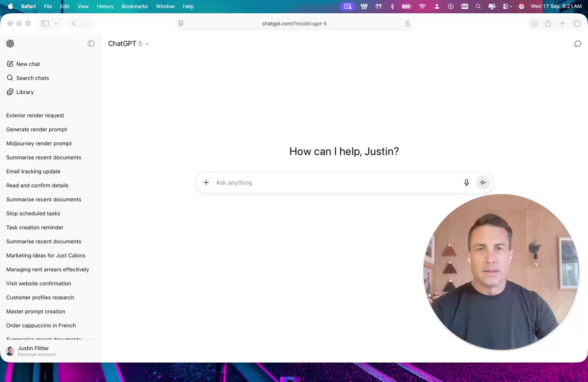The height and width of the screenshot is (382, 588).
Task: Open the Help menu
Action: click(x=188, y=6)
